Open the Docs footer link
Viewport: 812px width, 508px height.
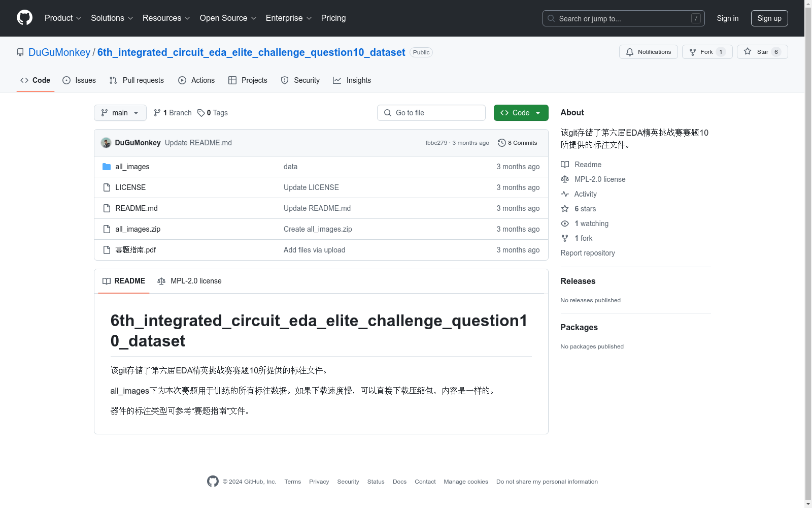(399, 482)
